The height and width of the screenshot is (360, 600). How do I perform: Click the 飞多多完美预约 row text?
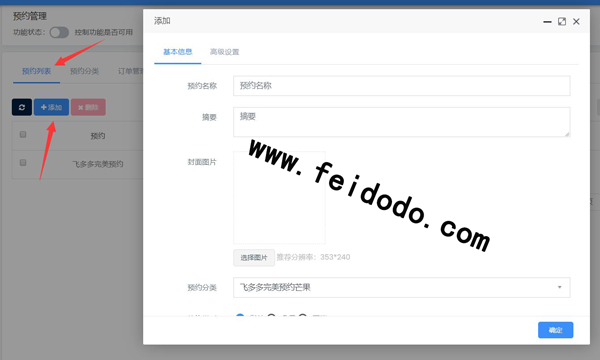point(98,164)
